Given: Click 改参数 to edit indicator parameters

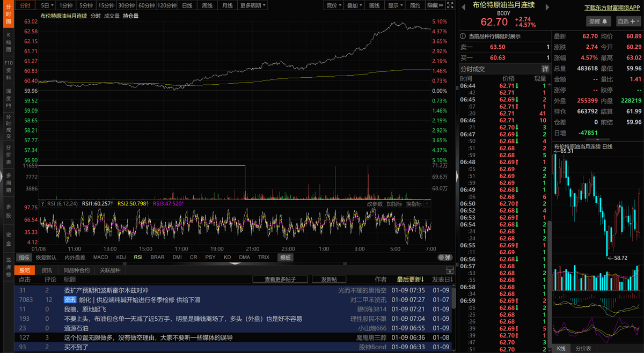Looking at the screenshot, I should [375, 204].
